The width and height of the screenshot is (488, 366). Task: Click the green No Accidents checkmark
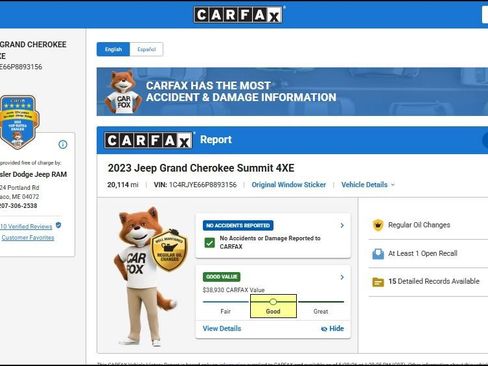[210, 243]
